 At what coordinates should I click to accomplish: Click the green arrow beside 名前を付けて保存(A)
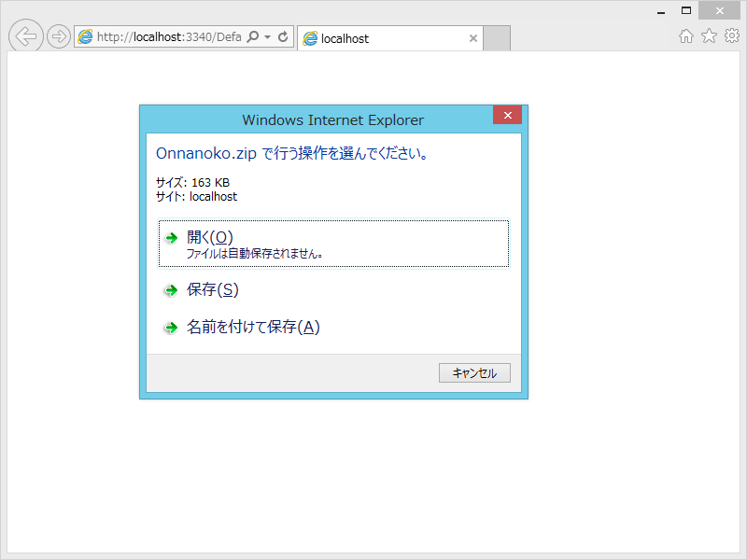tap(171, 328)
